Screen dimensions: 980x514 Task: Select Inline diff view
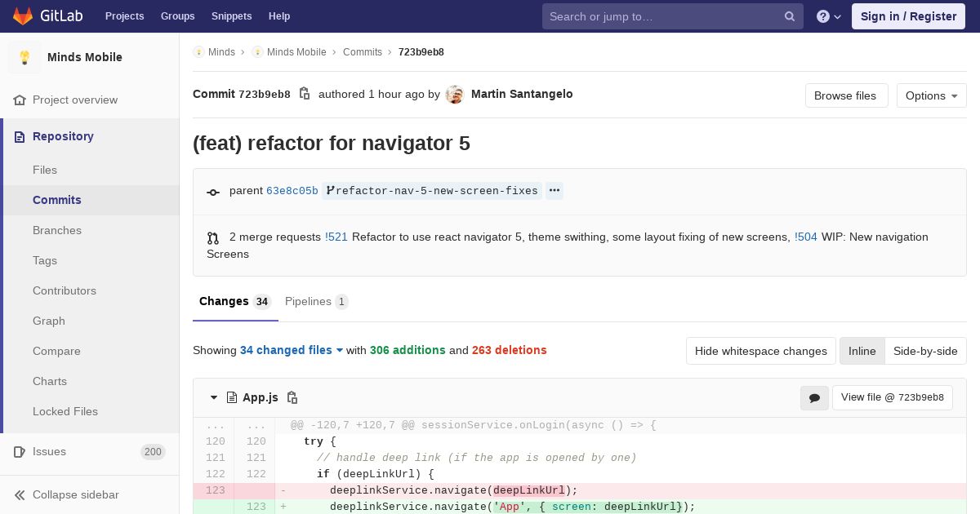(x=862, y=351)
